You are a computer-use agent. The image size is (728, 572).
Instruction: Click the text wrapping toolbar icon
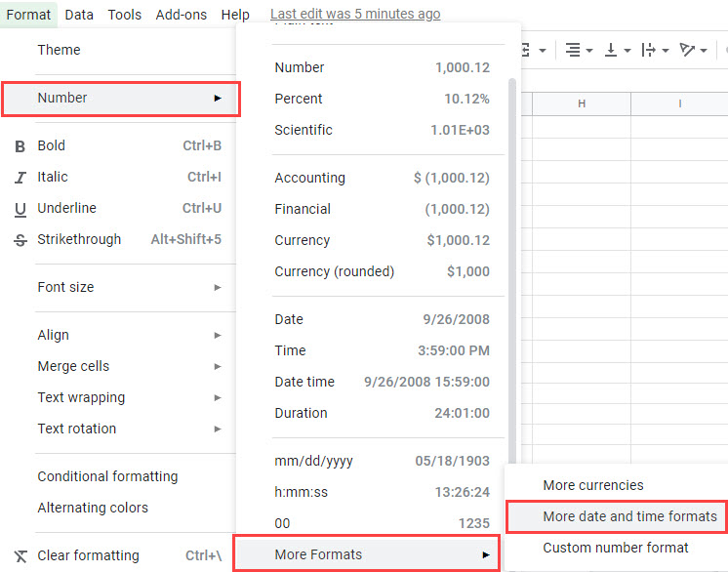(x=648, y=50)
